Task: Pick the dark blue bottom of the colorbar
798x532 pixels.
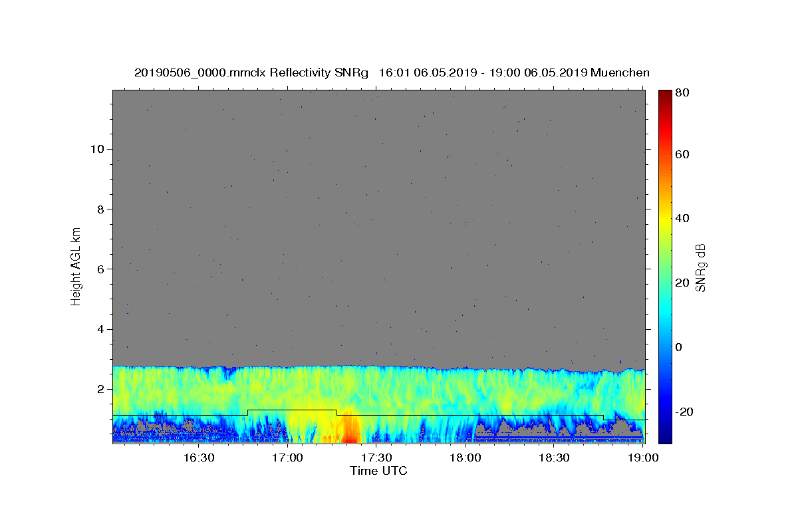Action: tap(665, 436)
